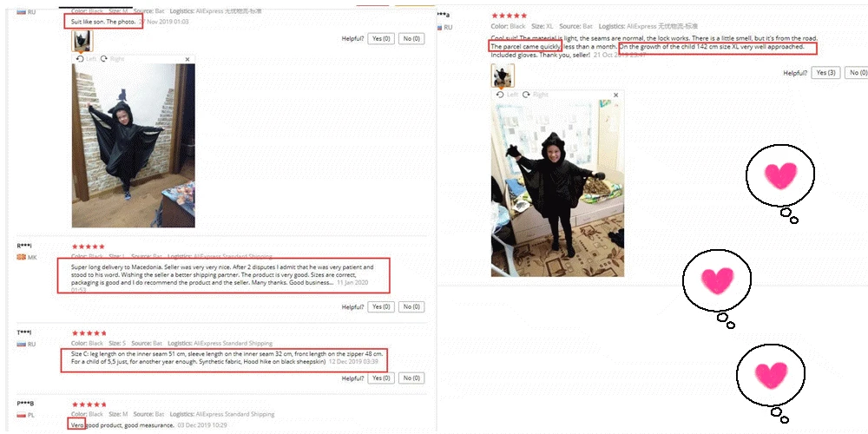Click 'Included gloves. Thank you, seller!' text
Screen dimensions: 868x434
[x=540, y=56]
